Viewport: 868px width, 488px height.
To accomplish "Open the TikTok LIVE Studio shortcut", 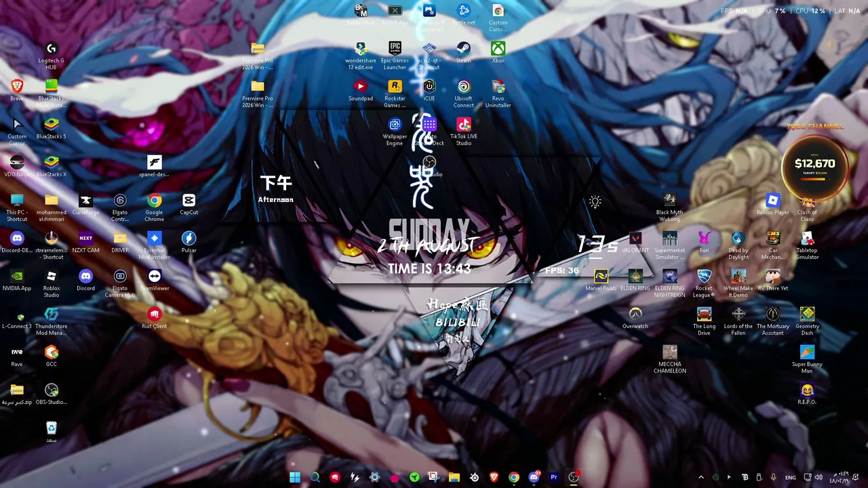I will pos(464,131).
